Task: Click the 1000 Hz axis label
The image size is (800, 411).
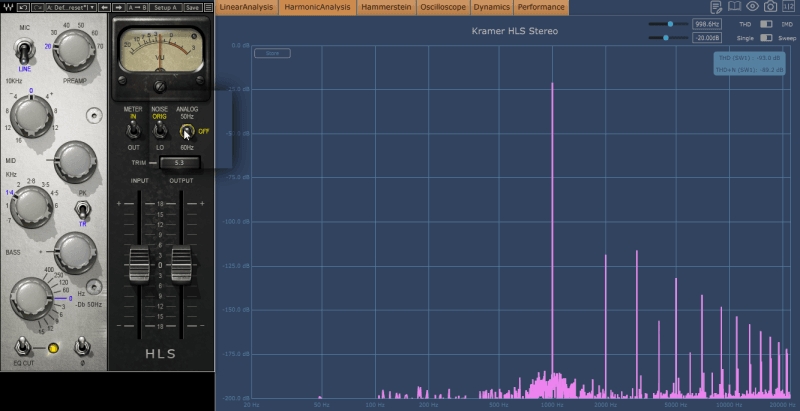Action: pyautogui.click(x=552, y=404)
